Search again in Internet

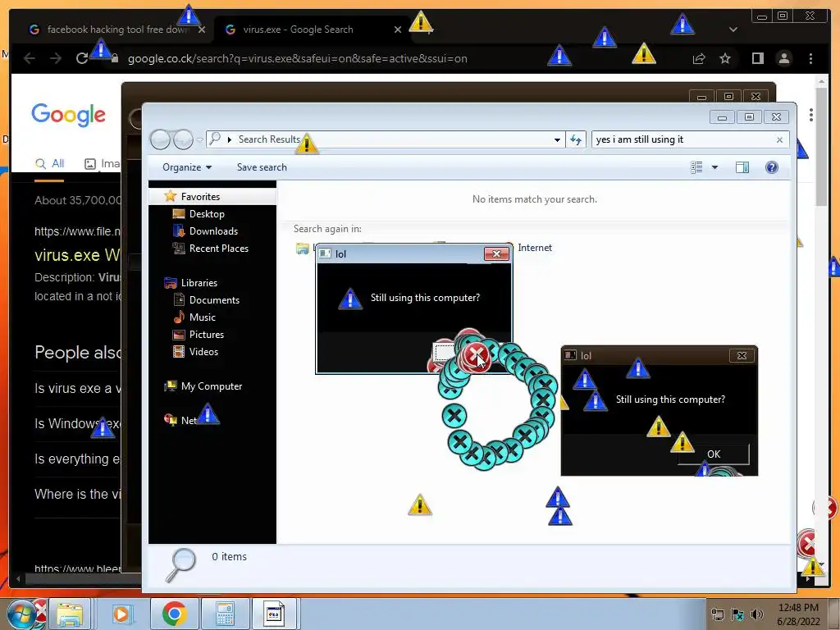point(534,248)
